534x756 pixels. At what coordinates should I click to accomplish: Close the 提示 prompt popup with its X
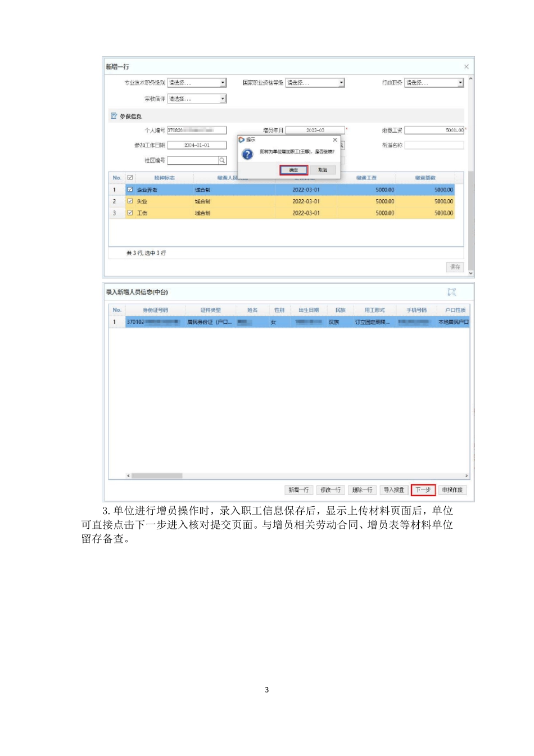[x=335, y=139]
